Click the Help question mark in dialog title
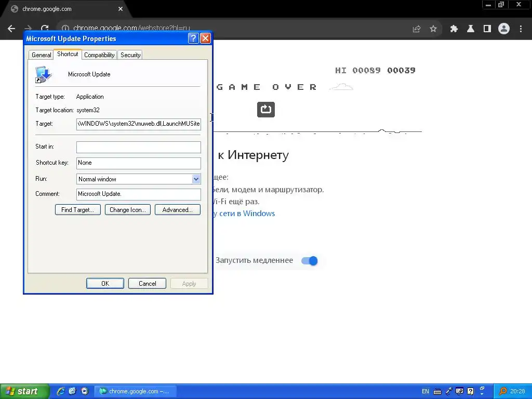 point(193,38)
